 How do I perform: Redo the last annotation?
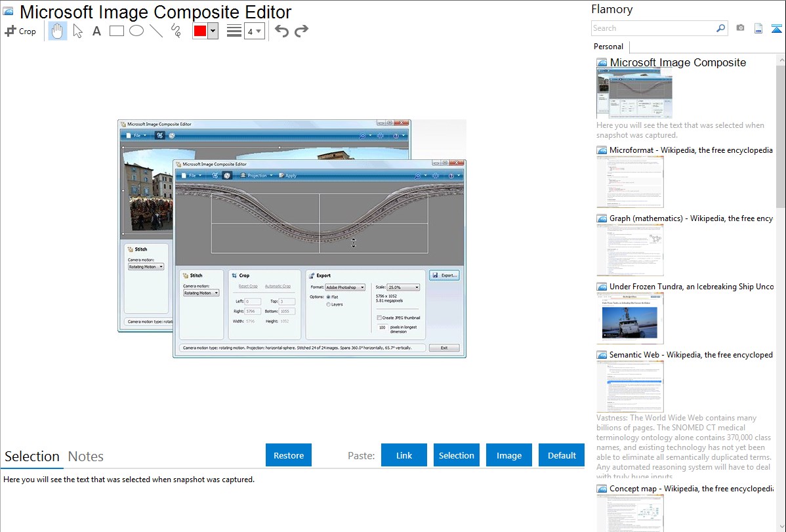point(301,31)
